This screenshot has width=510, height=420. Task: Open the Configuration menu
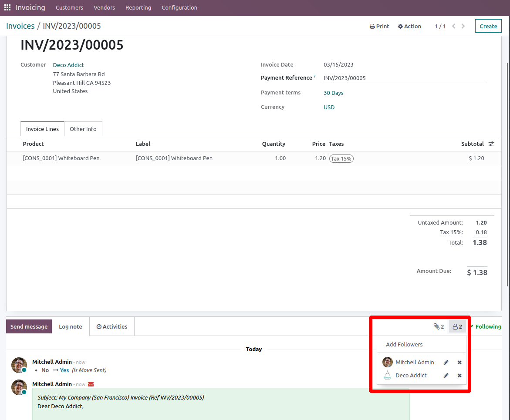[179, 7]
